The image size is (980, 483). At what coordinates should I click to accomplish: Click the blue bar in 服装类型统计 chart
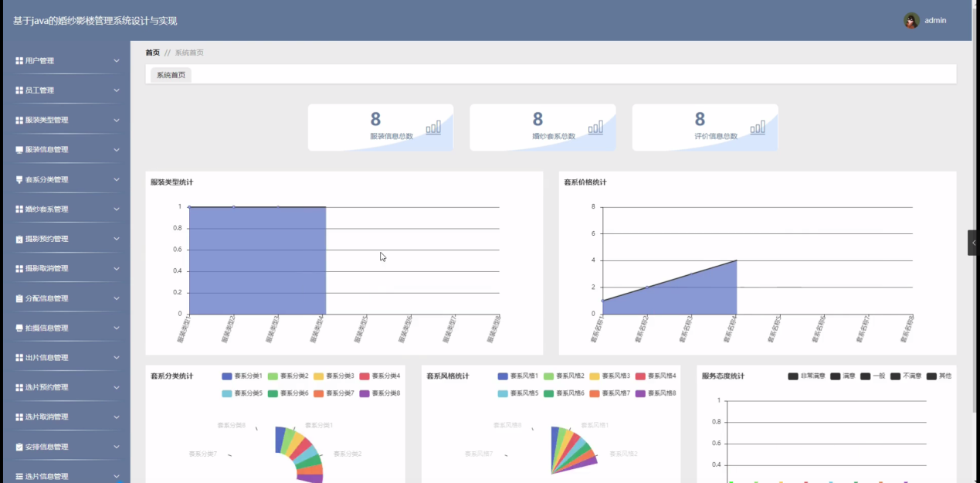pyautogui.click(x=257, y=260)
